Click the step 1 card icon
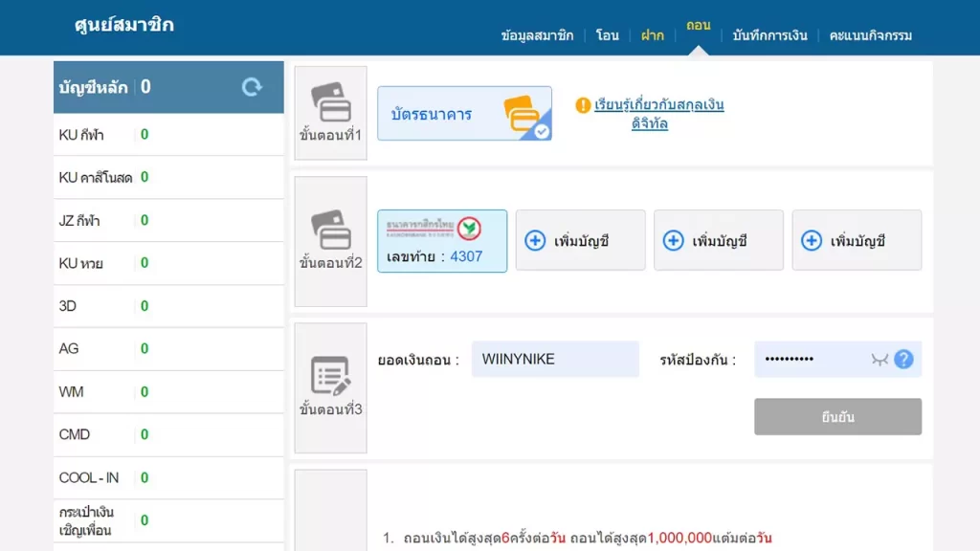Image resolution: width=980 pixels, height=551 pixels. point(330,102)
